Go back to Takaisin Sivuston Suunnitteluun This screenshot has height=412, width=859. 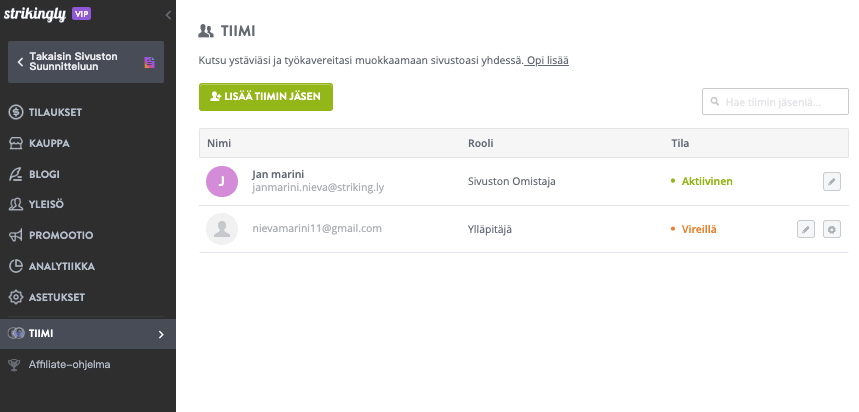[x=80, y=62]
